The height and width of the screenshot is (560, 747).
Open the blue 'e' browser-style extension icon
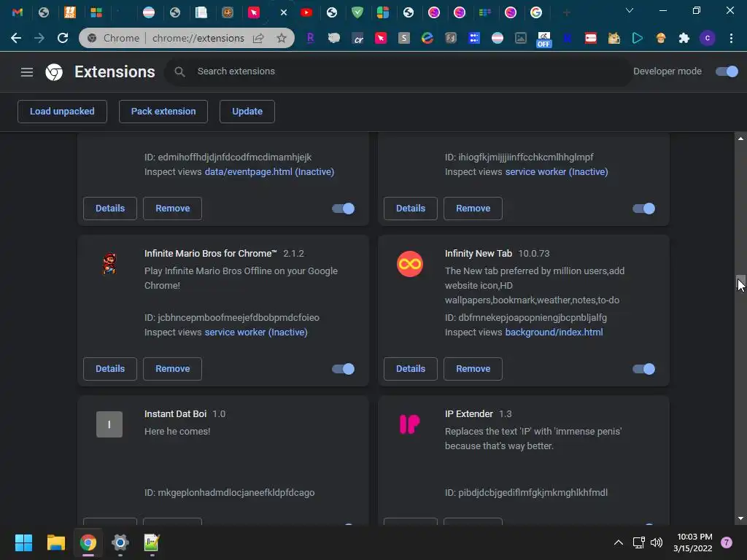427,38
